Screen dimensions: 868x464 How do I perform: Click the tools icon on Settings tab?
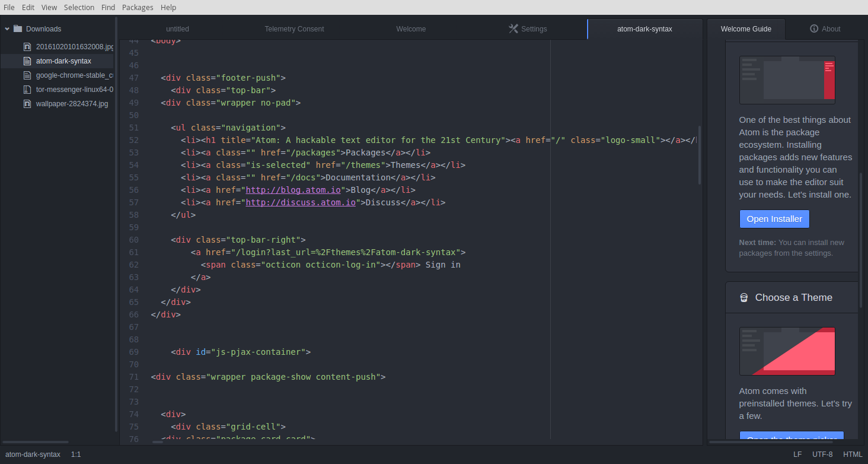click(513, 28)
